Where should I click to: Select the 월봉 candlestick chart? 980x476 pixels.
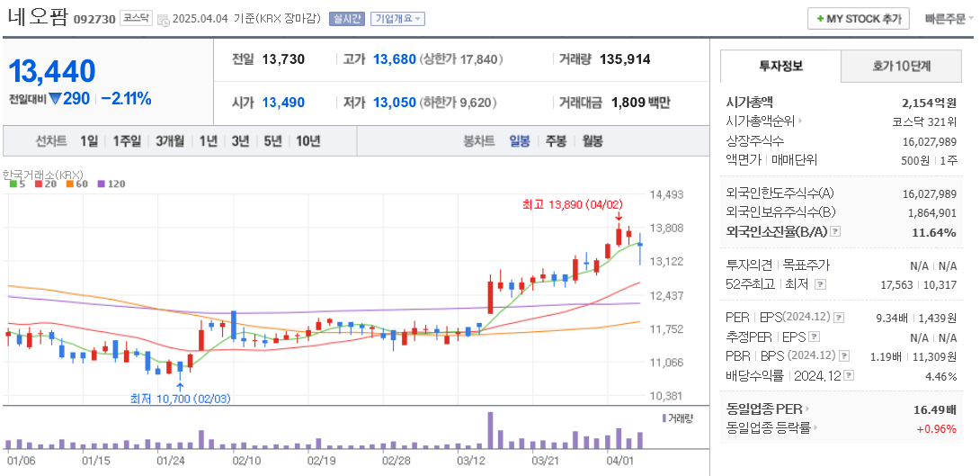pos(592,140)
